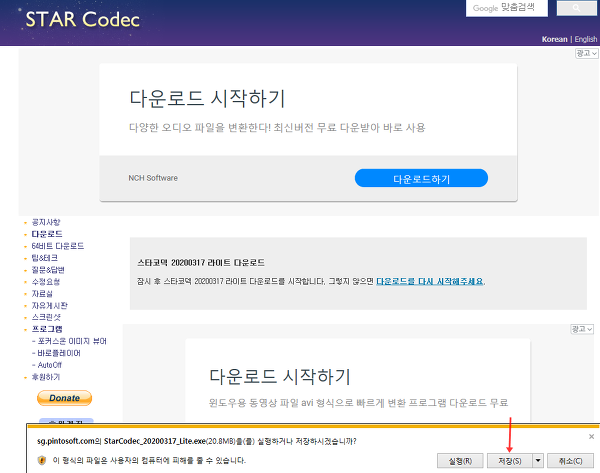600x473 pixels.
Task: Open the 수정요청 menu item
Action: click(x=46, y=282)
